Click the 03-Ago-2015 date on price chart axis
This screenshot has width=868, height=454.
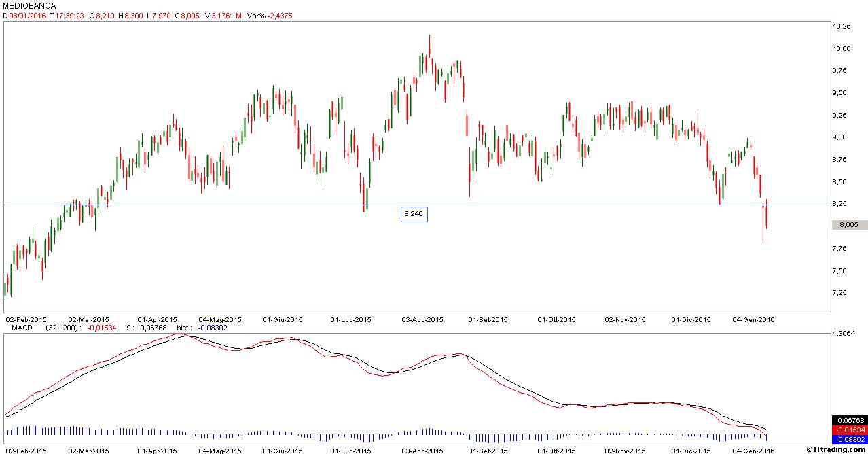pyautogui.click(x=422, y=319)
